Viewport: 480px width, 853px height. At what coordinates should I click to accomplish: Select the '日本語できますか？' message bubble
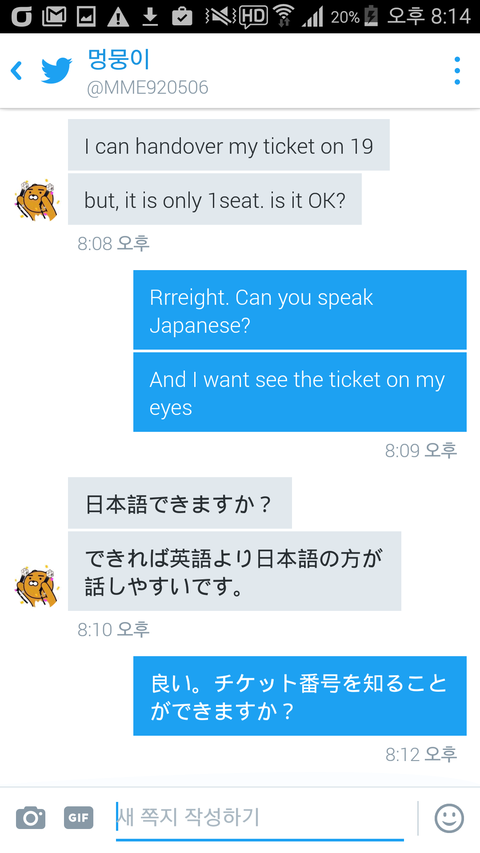click(x=180, y=503)
